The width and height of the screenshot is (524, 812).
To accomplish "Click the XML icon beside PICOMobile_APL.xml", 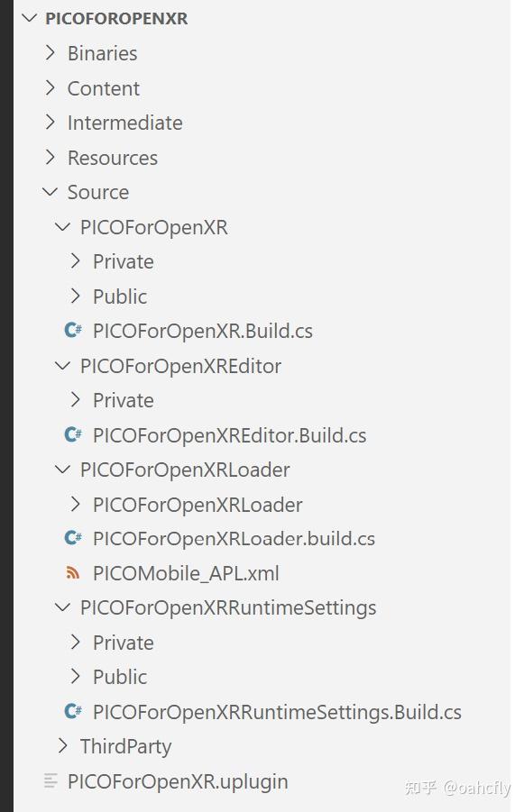I will (73, 573).
